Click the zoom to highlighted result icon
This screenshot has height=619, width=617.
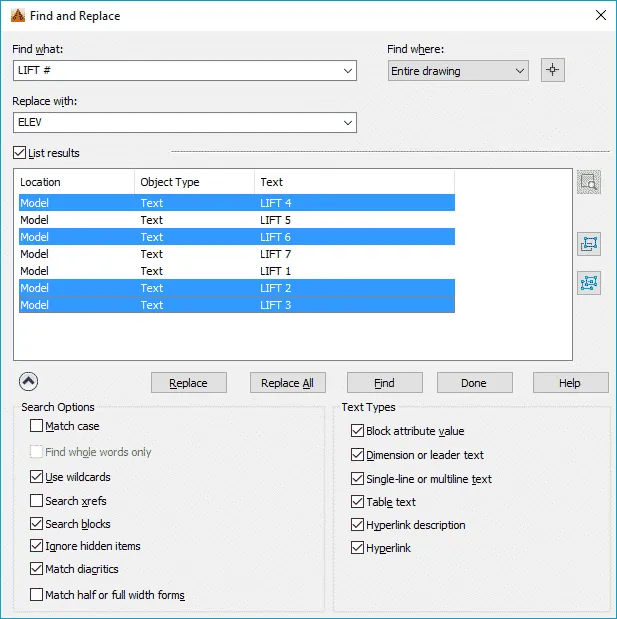coord(589,182)
